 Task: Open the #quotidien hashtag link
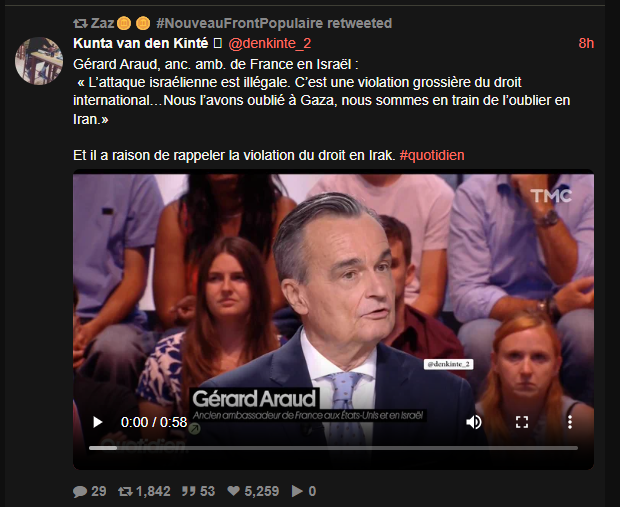pos(432,155)
